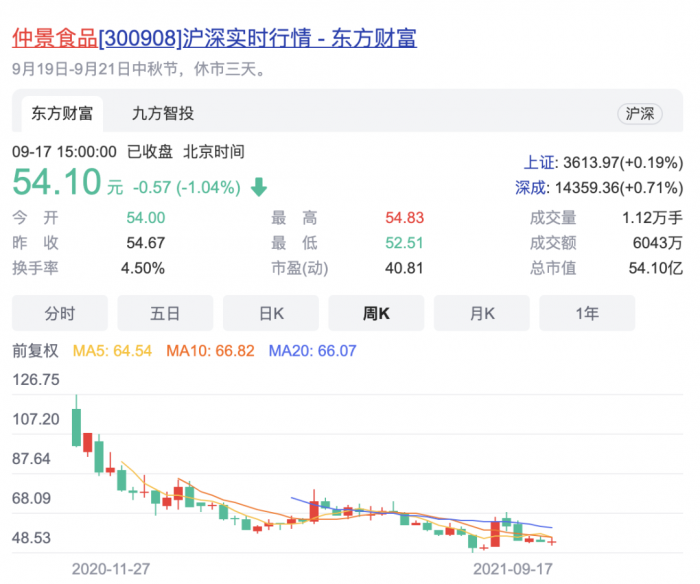The width and height of the screenshot is (700, 584).
Task: Click the 换手率 value 4.50%
Action: click(x=143, y=268)
